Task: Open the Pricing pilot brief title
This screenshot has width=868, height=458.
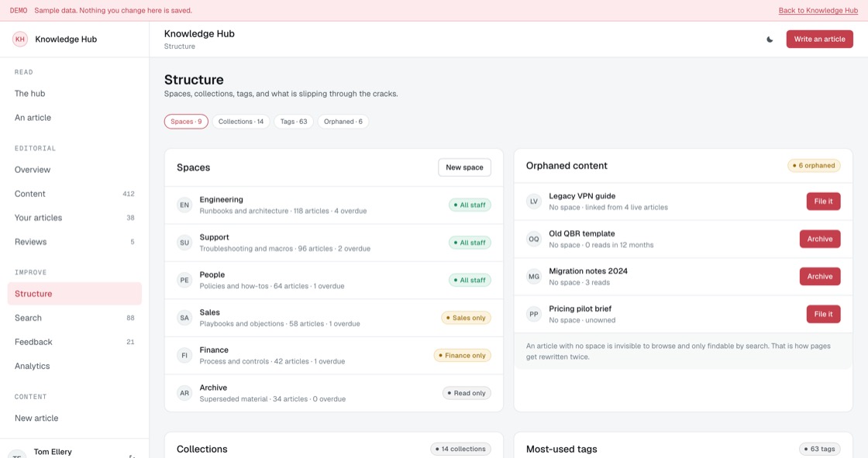Action: coord(580,308)
